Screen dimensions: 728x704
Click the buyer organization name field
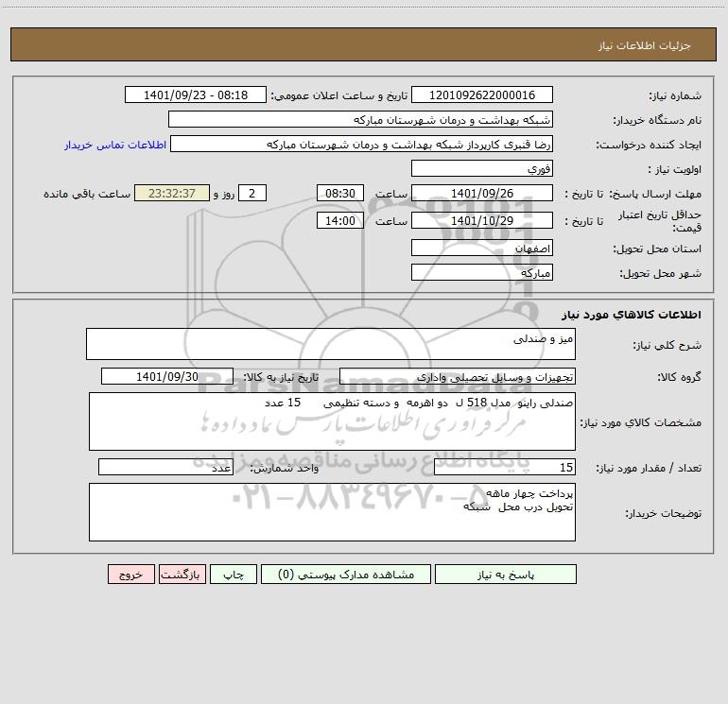[360, 119]
